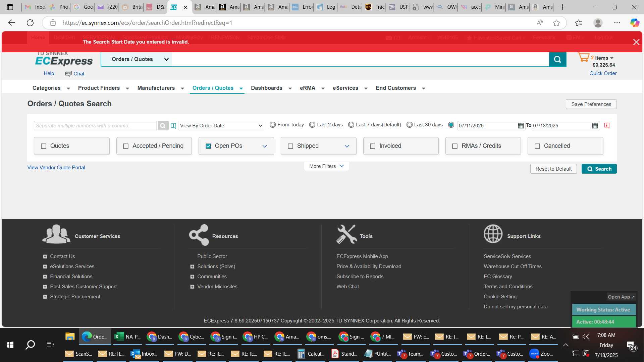Open File Explorer from the taskbar
This screenshot has width=644, height=362.
[70, 337]
